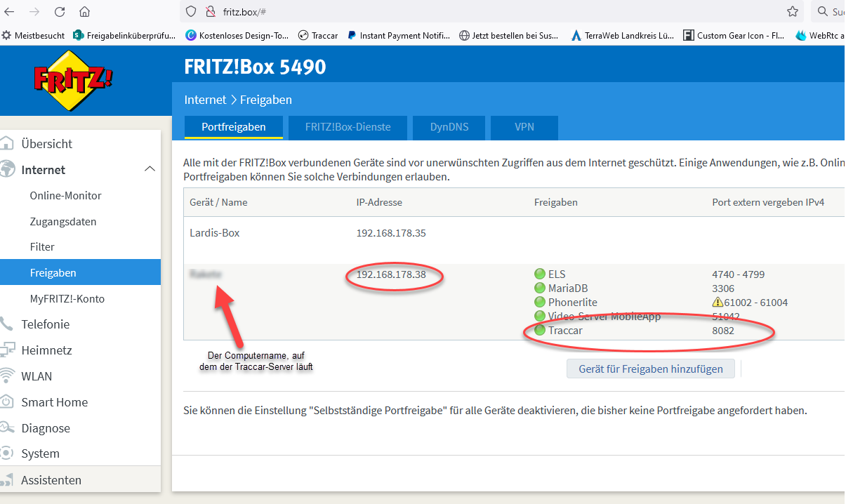The image size is (846, 504).
Task: Open MyFRITZ!-Konto sidebar entry
Action: pyautogui.click(x=67, y=298)
